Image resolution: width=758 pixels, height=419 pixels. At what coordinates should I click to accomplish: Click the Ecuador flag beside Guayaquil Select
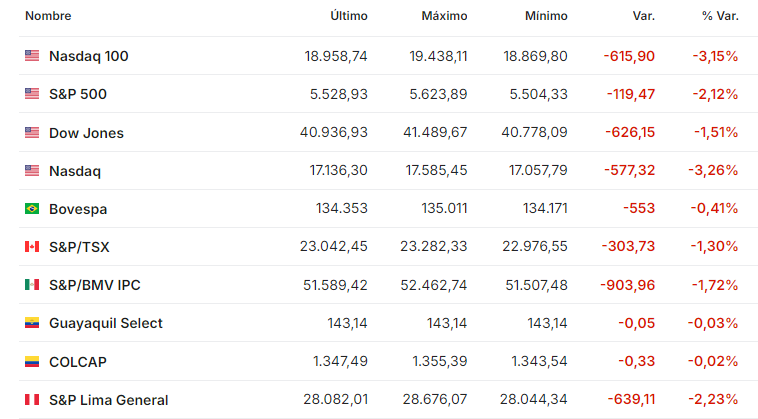coord(32,323)
